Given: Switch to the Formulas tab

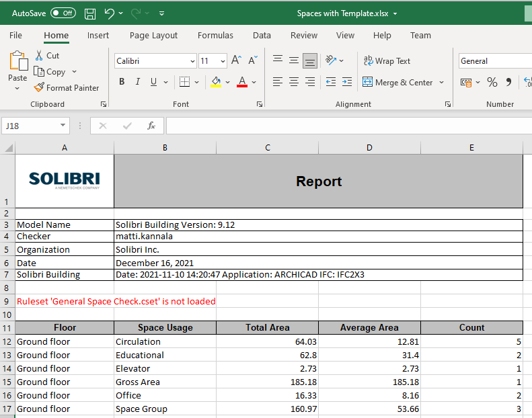Looking at the screenshot, I should (x=215, y=35).
